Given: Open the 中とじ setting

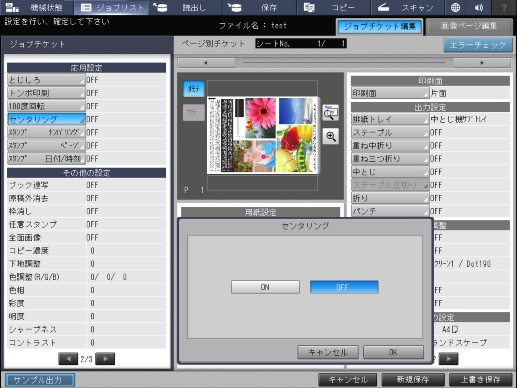Looking at the screenshot, I should coord(390,172).
